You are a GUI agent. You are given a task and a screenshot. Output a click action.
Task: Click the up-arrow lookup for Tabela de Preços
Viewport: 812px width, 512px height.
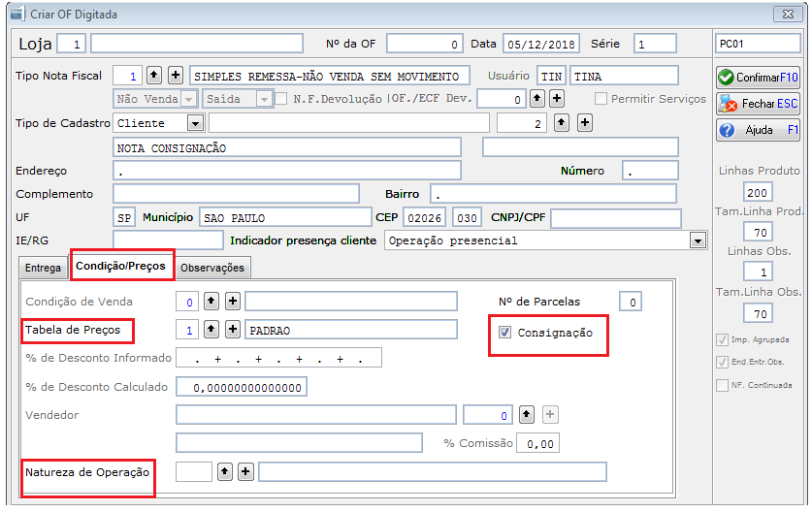tap(211, 330)
